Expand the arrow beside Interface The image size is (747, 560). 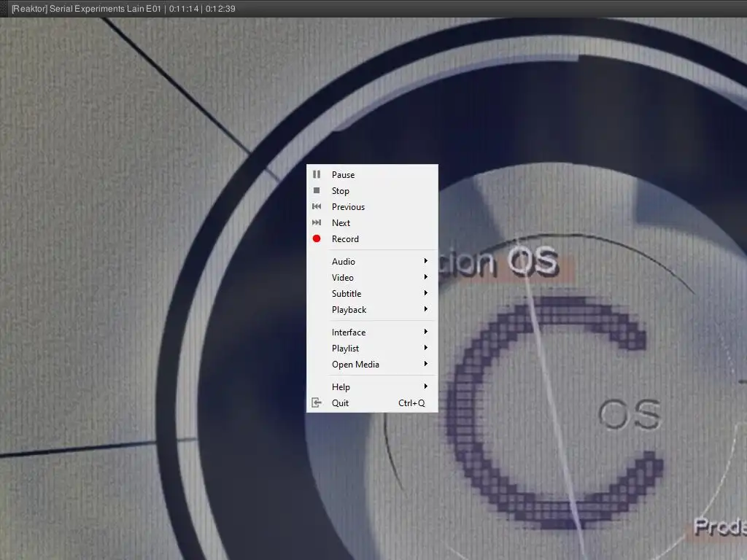[x=425, y=332]
